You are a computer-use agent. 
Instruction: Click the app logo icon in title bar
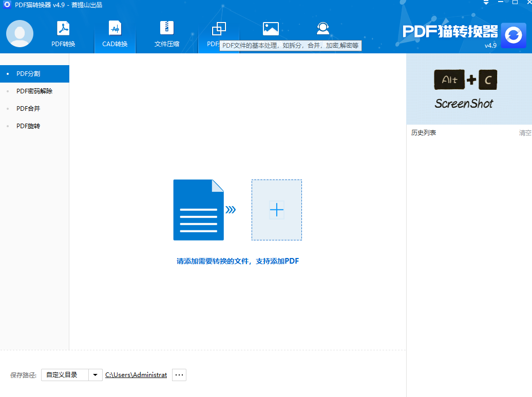pyautogui.click(x=7, y=5)
